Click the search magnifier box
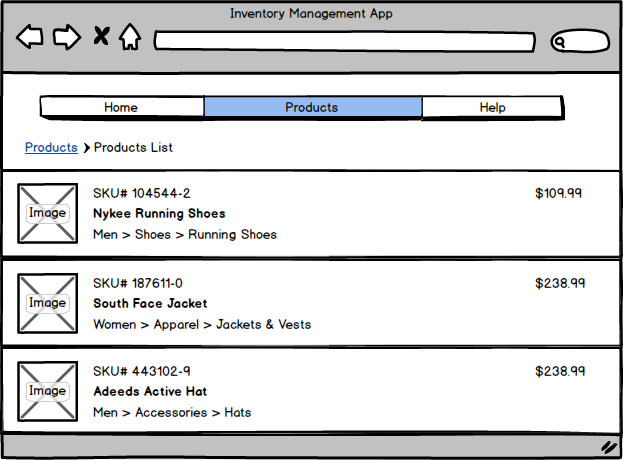Image resolution: width=623 pixels, height=460 pixels. 580,42
